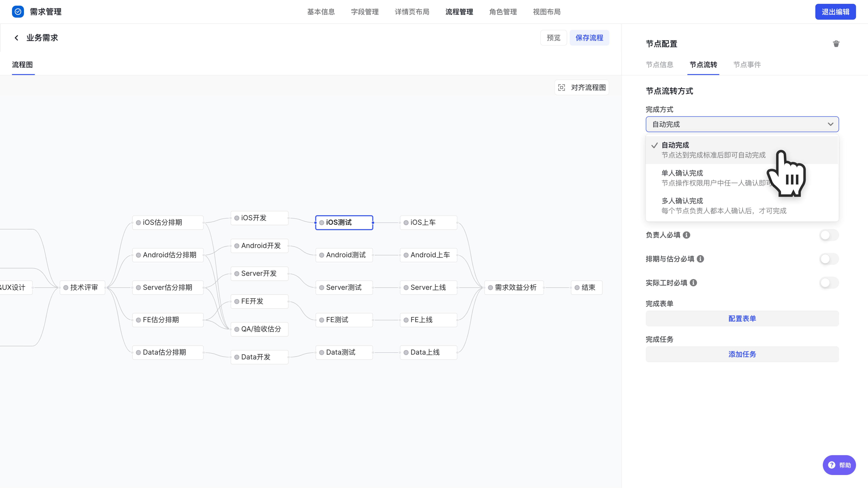868x488 pixels.
Task: Select the iOS估分排期 node
Action: coord(168,223)
